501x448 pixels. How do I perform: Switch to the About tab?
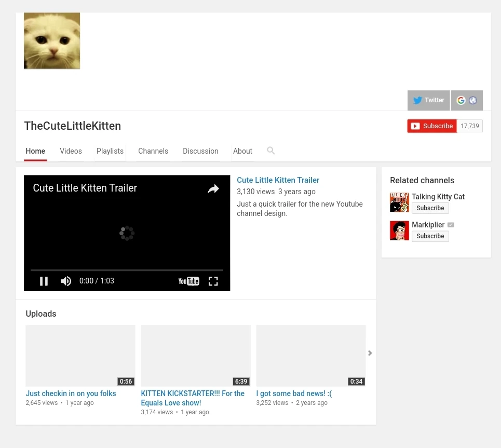tap(242, 151)
